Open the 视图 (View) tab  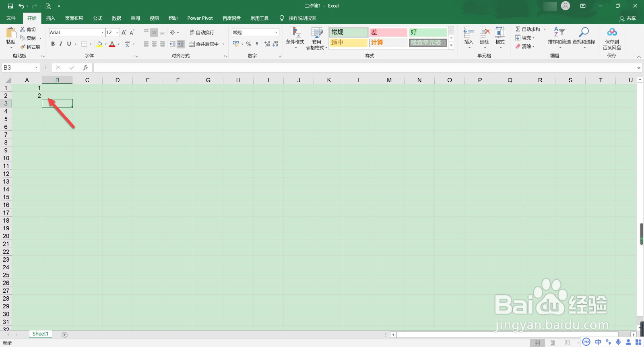point(154,18)
